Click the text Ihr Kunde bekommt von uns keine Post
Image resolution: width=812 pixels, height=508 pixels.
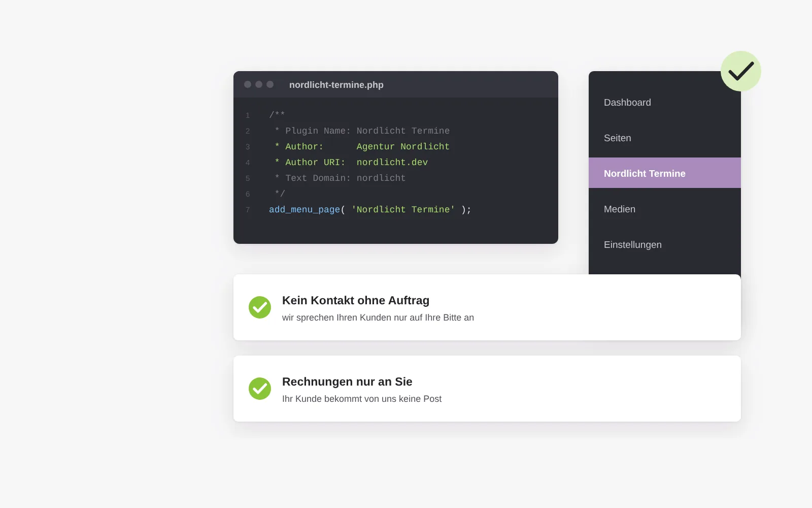(x=362, y=399)
